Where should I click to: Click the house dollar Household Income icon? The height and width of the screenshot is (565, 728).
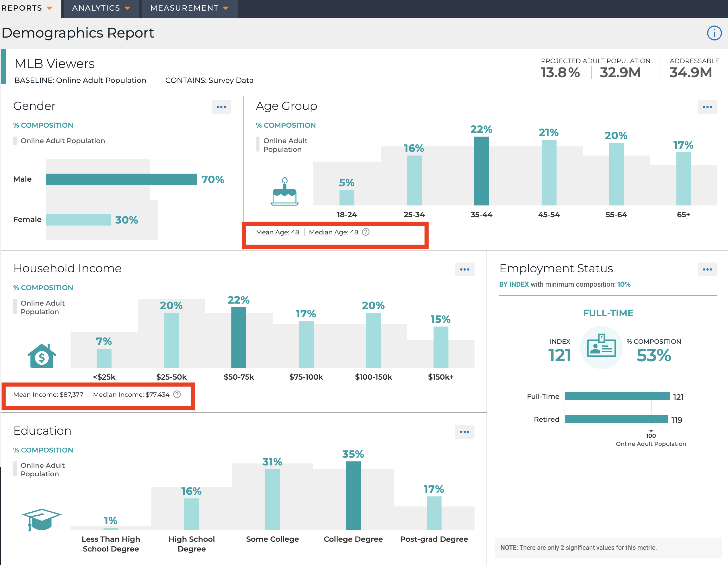coord(42,356)
